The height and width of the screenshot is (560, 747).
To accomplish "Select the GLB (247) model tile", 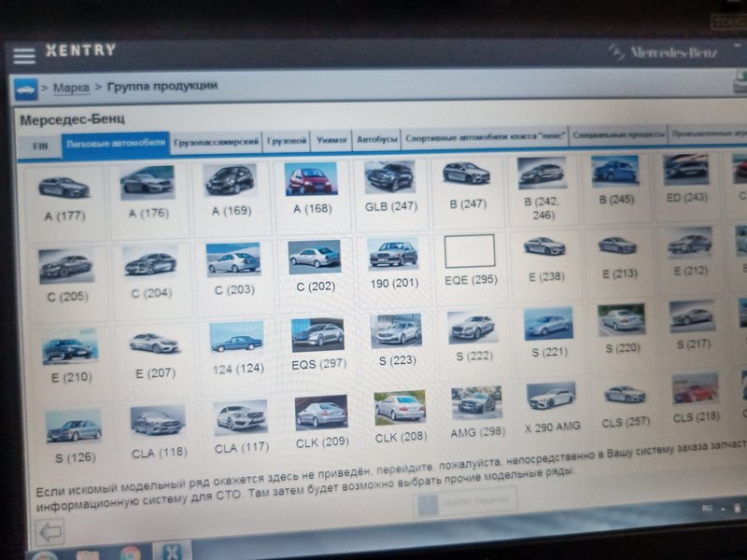I will click(390, 189).
